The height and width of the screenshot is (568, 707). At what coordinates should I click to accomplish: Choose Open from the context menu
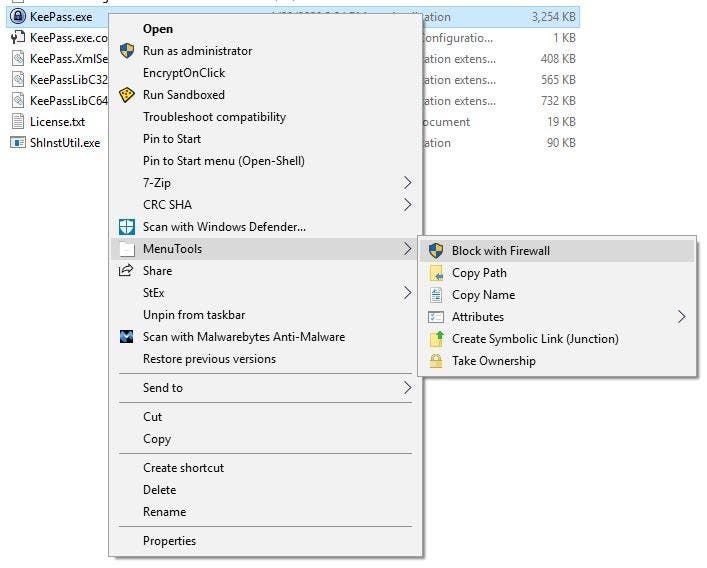pyautogui.click(x=266, y=28)
